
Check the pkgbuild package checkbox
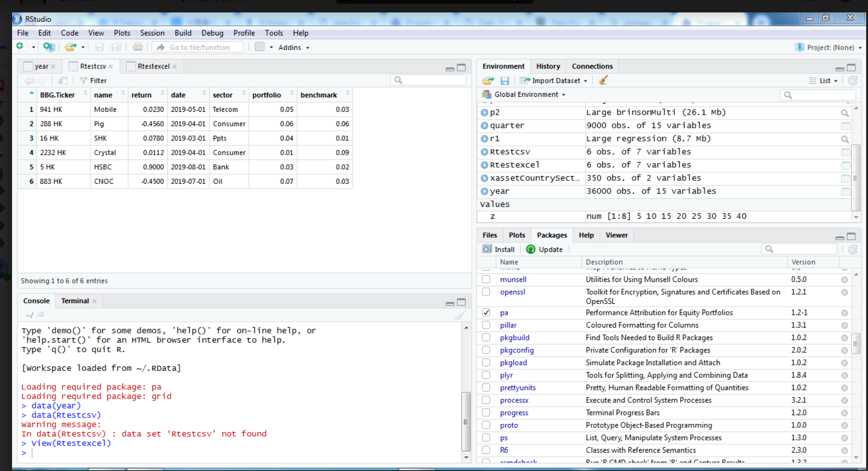(x=486, y=337)
